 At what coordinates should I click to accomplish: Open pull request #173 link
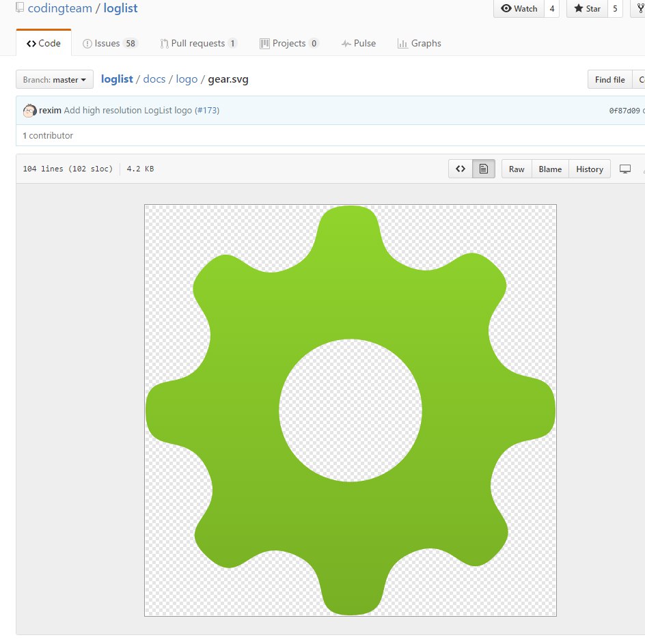tap(207, 110)
